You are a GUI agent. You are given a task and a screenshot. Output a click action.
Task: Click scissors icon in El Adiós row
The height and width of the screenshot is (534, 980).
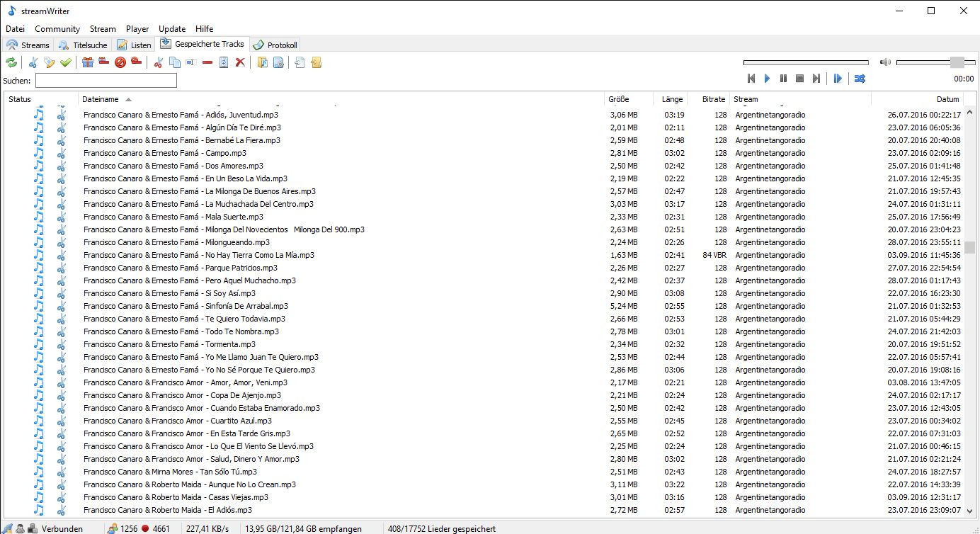[x=61, y=510]
